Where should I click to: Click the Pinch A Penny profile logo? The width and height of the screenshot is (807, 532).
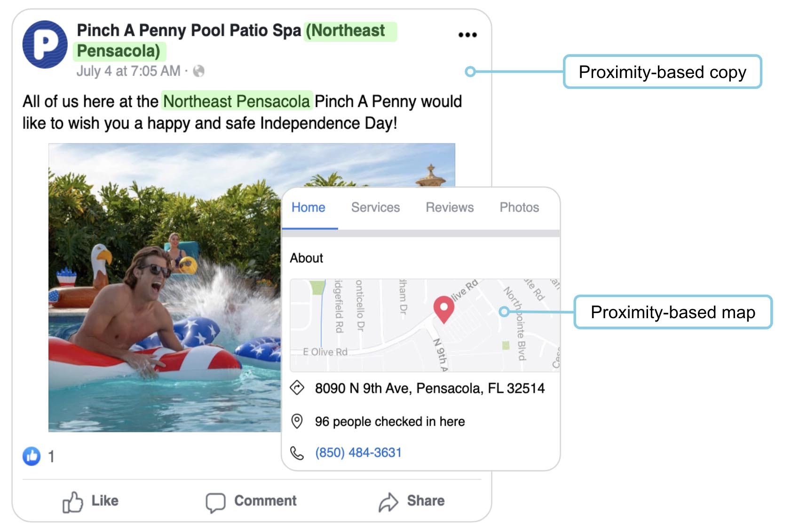(45, 44)
